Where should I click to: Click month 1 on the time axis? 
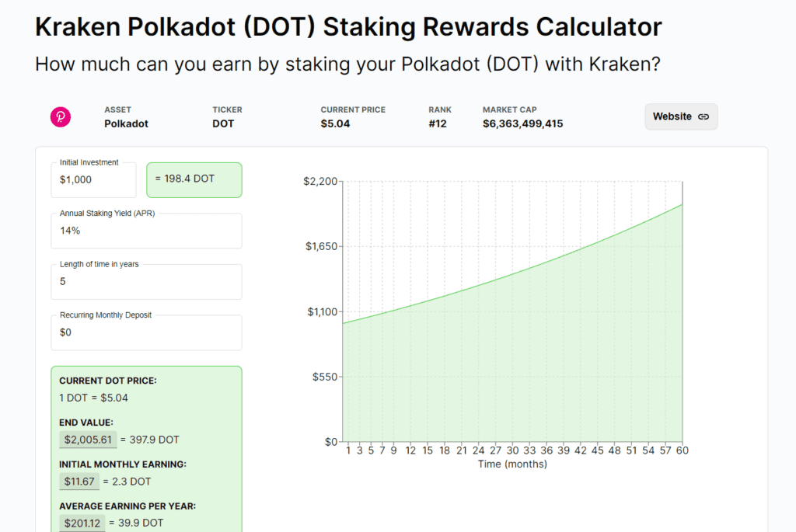pyautogui.click(x=349, y=450)
